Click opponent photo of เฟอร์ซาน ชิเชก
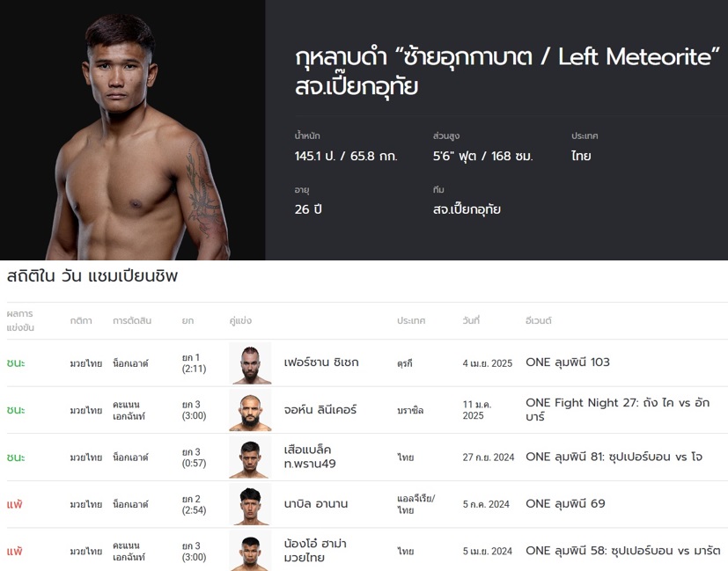Viewport: 728px width, 571px height. tap(250, 362)
